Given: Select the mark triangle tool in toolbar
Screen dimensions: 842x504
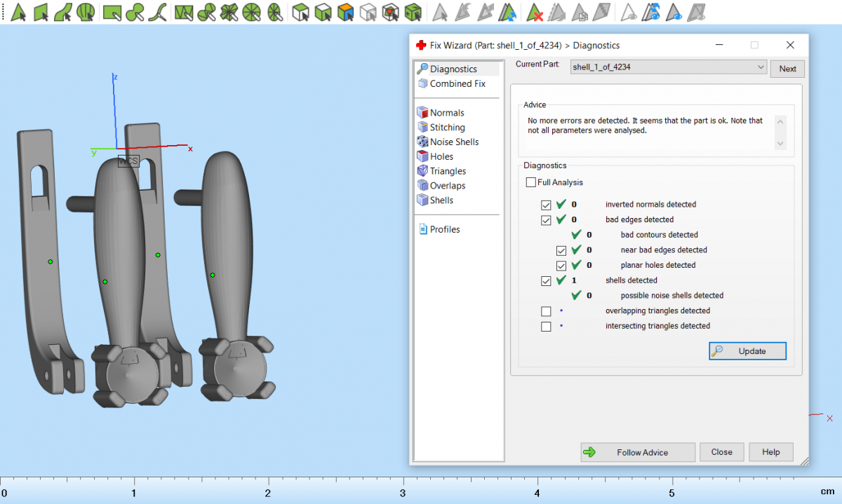Looking at the screenshot, I should click(19, 12).
